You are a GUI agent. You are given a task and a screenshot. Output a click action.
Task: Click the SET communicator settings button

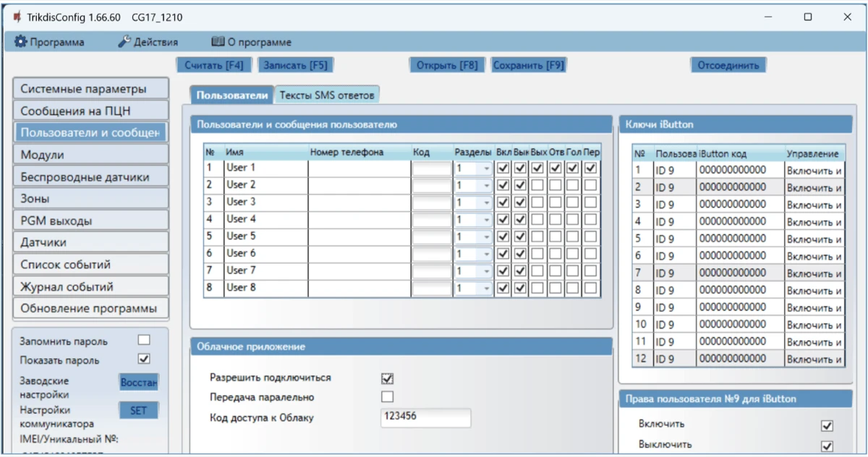click(x=138, y=411)
